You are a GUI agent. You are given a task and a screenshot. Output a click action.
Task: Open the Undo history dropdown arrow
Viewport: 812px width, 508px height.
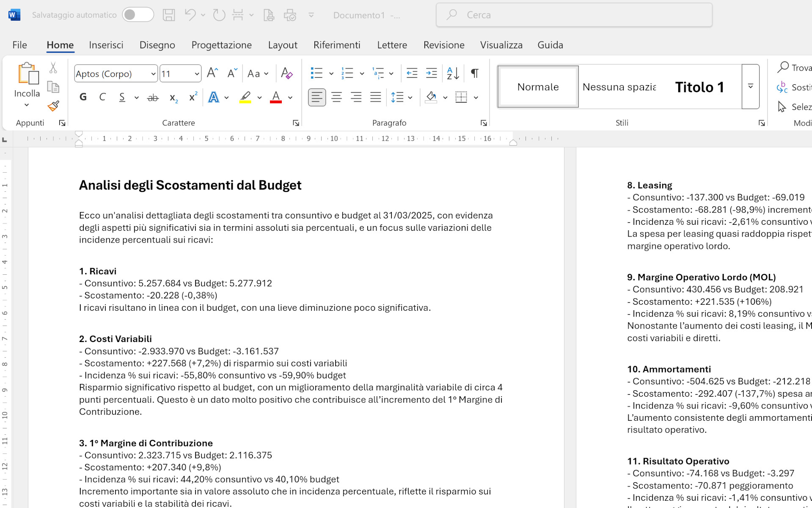click(203, 15)
